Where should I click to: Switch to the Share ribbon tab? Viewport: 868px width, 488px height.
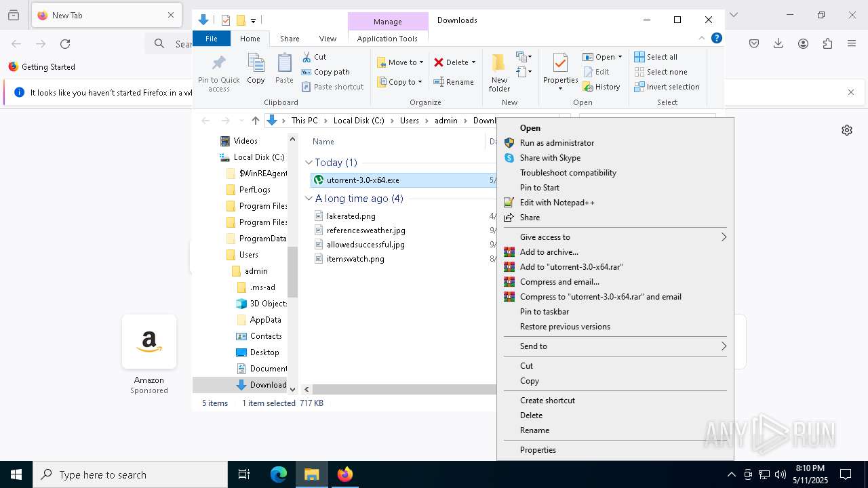pos(290,39)
